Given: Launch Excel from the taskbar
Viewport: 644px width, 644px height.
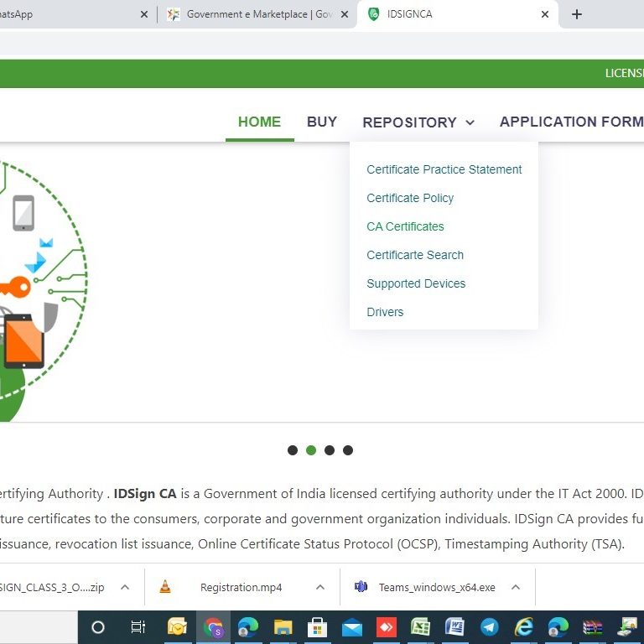Looking at the screenshot, I should click(420, 627).
